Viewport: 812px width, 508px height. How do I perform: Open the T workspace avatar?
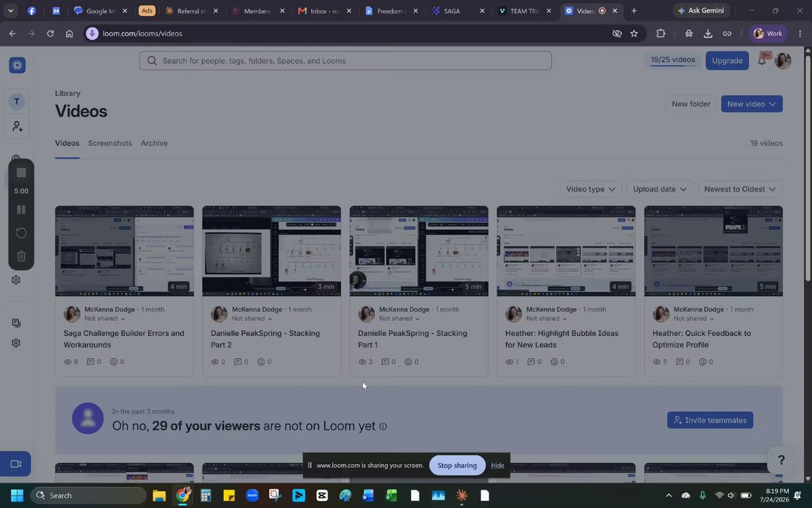17,102
